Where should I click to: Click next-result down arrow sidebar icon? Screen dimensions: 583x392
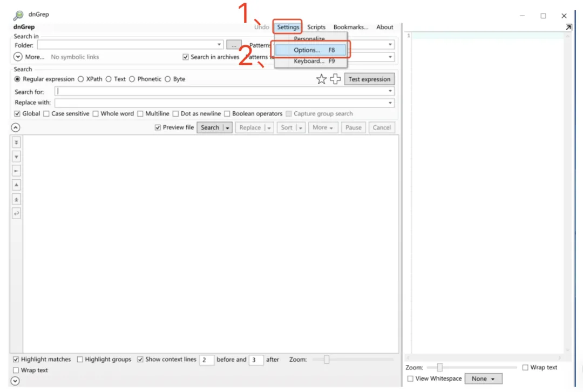(x=16, y=157)
